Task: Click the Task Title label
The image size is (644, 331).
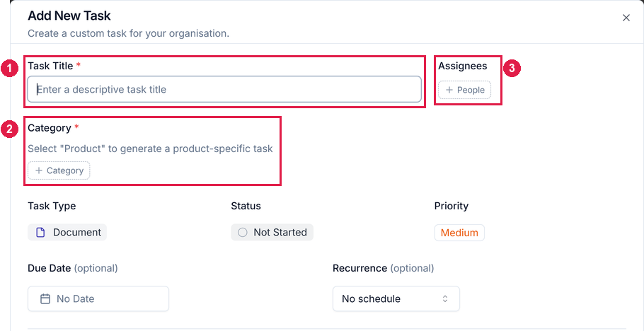Action: point(50,66)
